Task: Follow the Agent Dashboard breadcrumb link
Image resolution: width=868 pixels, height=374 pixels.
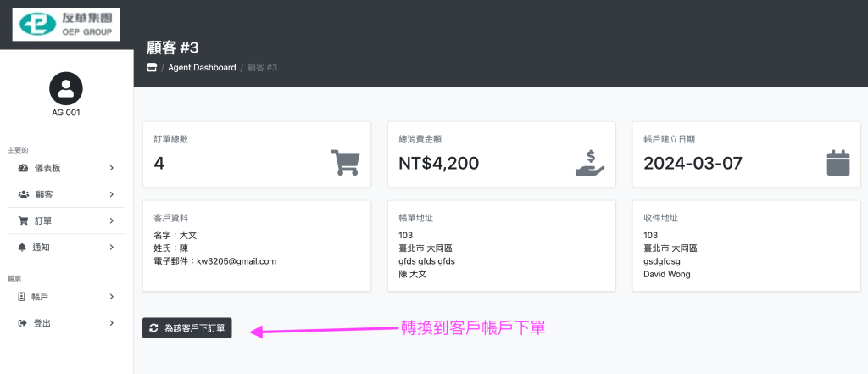Action: (202, 68)
